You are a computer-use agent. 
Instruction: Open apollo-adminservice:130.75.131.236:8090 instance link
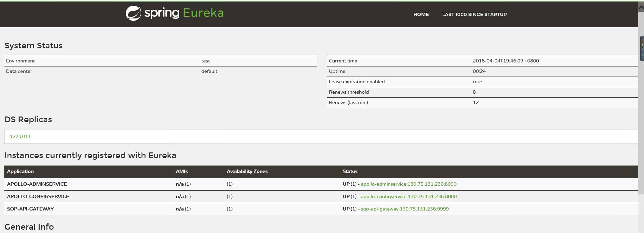(408, 184)
